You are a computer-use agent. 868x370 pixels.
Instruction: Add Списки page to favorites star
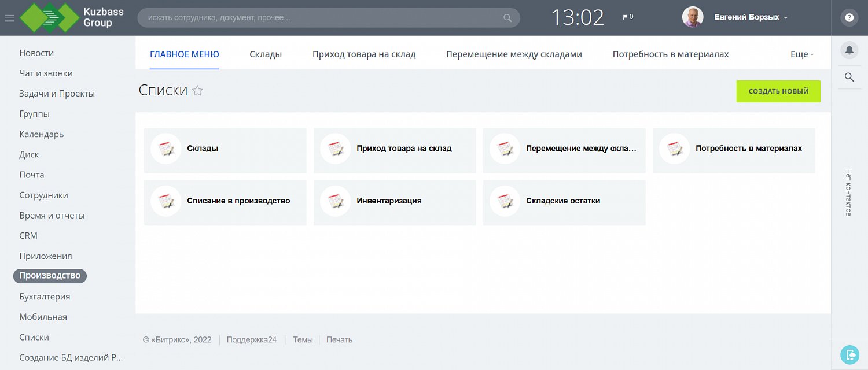[x=197, y=91]
